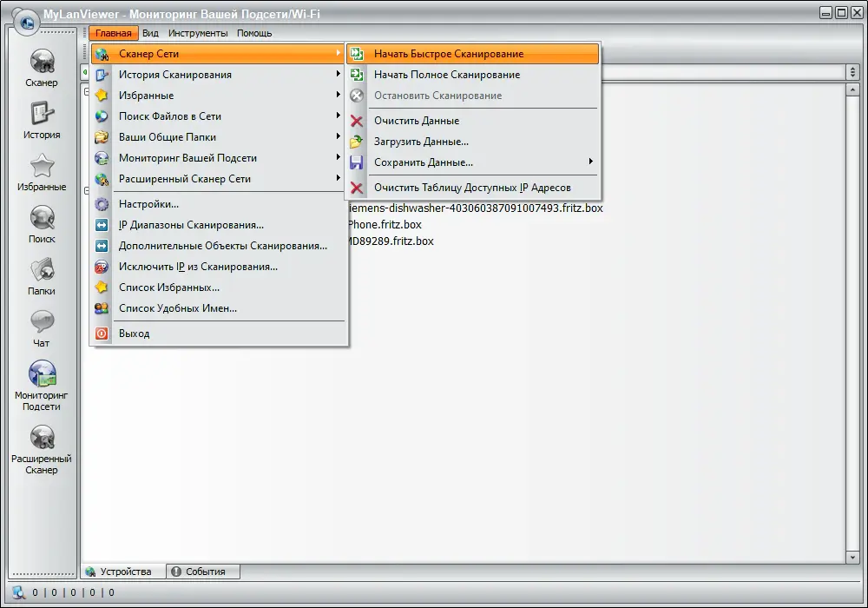Click the Выход power icon
This screenshot has height=608, width=868.
click(x=102, y=334)
